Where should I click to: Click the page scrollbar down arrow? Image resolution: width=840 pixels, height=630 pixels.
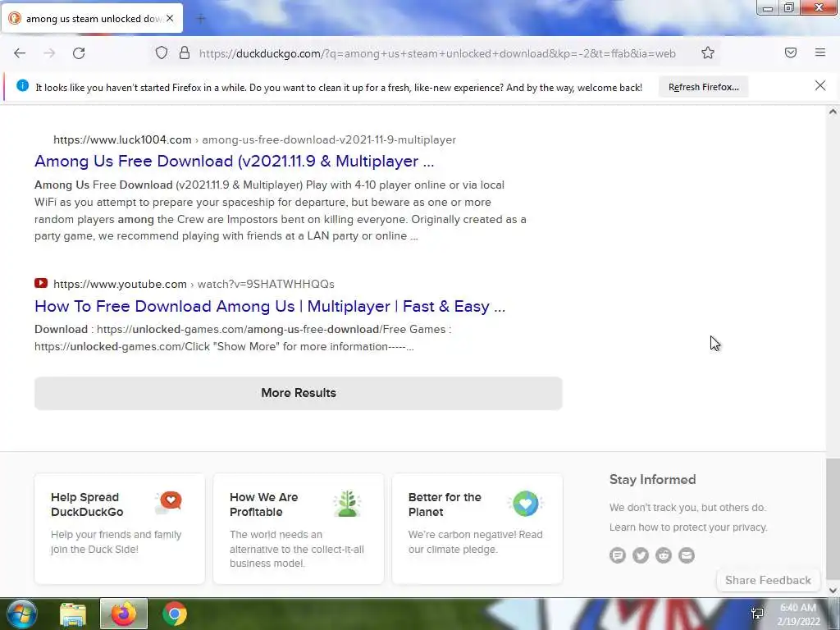833,591
